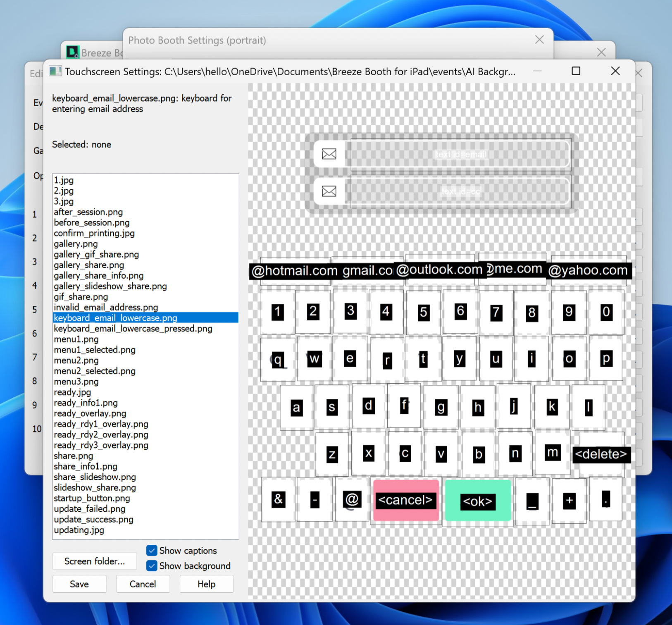
Task: Select keyboard_email_lowercase_pressed.png in file list
Action: [133, 329]
